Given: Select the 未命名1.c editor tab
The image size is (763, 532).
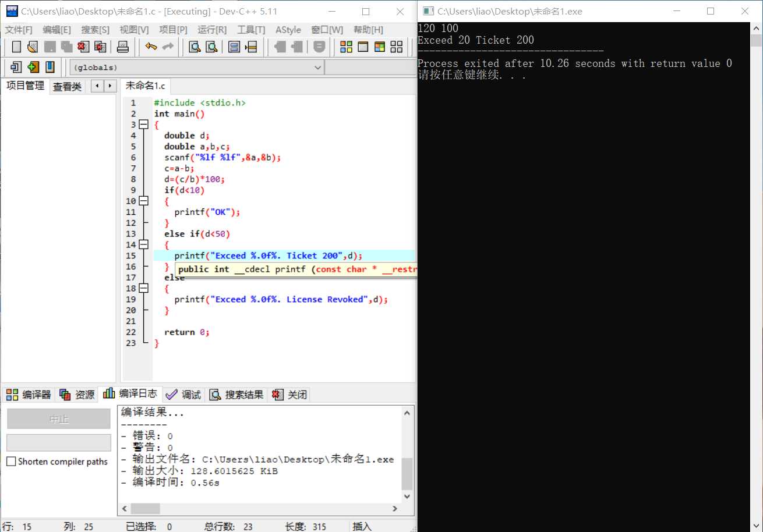Looking at the screenshot, I should (146, 86).
